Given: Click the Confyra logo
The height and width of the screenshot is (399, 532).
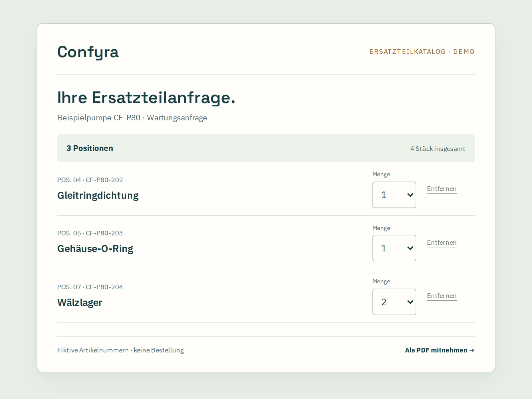Looking at the screenshot, I should (x=88, y=52).
